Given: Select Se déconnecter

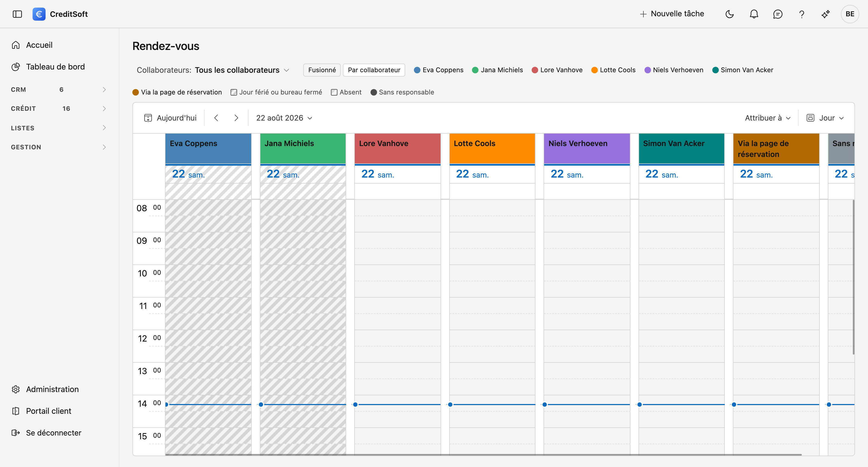Looking at the screenshot, I should pos(54,433).
